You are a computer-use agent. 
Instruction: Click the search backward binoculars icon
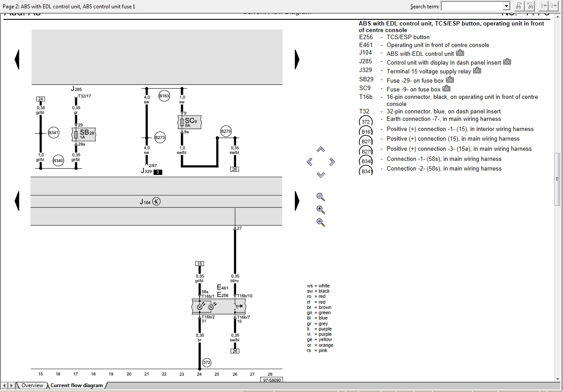click(x=530, y=6)
